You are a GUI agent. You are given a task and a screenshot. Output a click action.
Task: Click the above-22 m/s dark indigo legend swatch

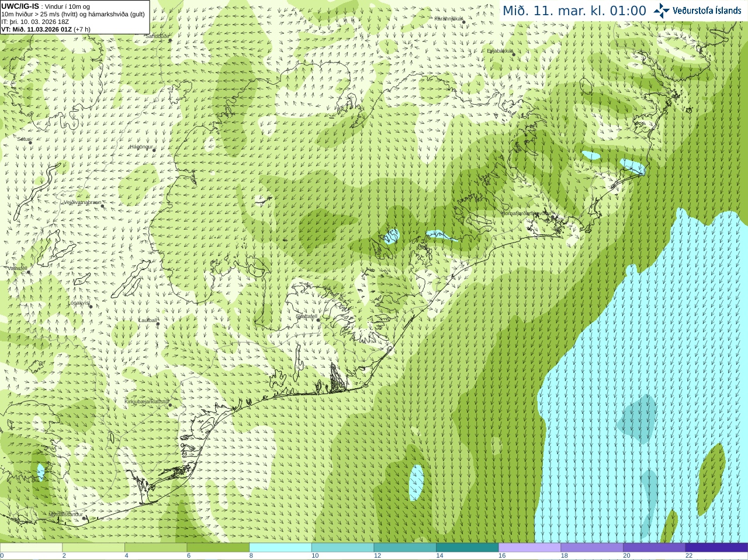pyautogui.click(x=716, y=548)
